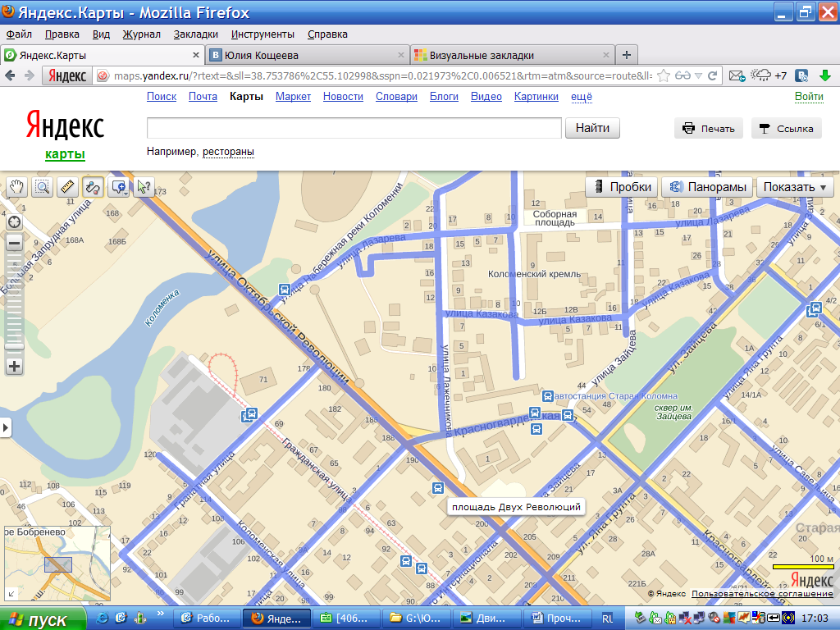Open the Показать dropdown
This screenshot has height=630, width=840.
point(795,187)
